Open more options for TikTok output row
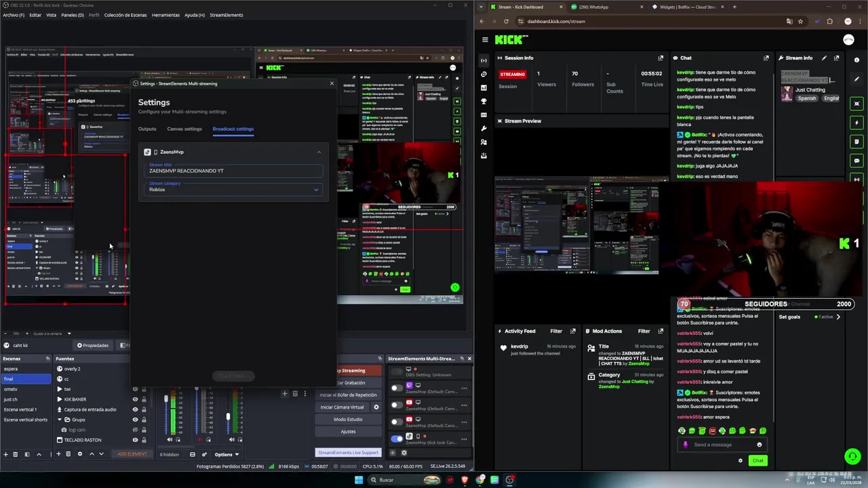Viewport: 868px width, 488px height. [x=464, y=439]
